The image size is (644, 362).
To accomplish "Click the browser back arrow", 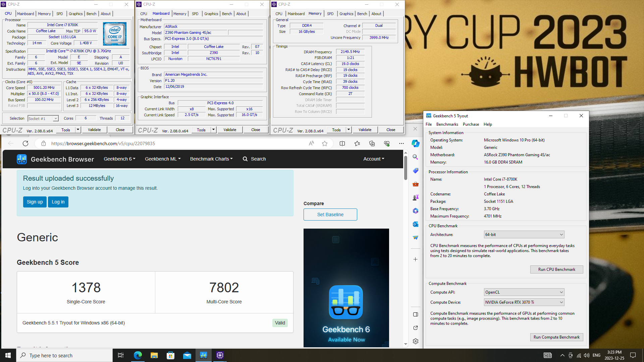I will (11, 143).
